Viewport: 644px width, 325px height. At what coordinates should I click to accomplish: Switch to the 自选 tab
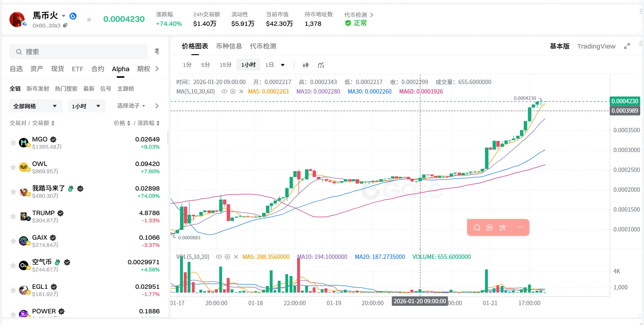pyautogui.click(x=16, y=69)
